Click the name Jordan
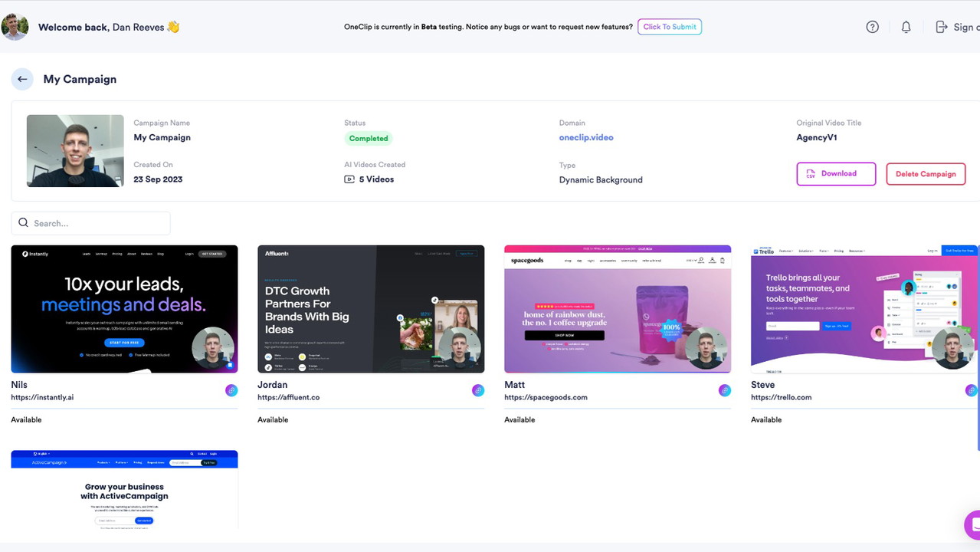The image size is (980, 552). click(x=273, y=385)
